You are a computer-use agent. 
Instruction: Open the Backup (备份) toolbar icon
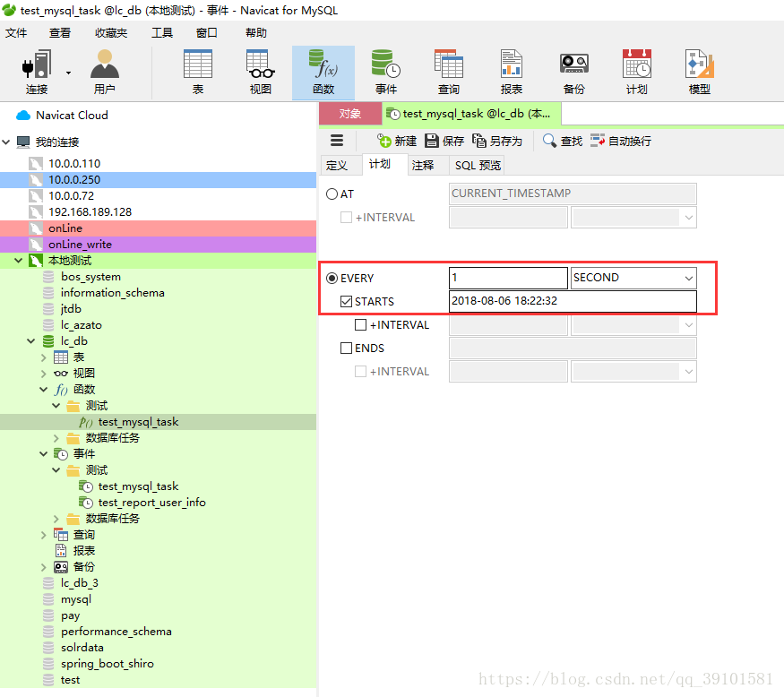click(x=574, y=72)
